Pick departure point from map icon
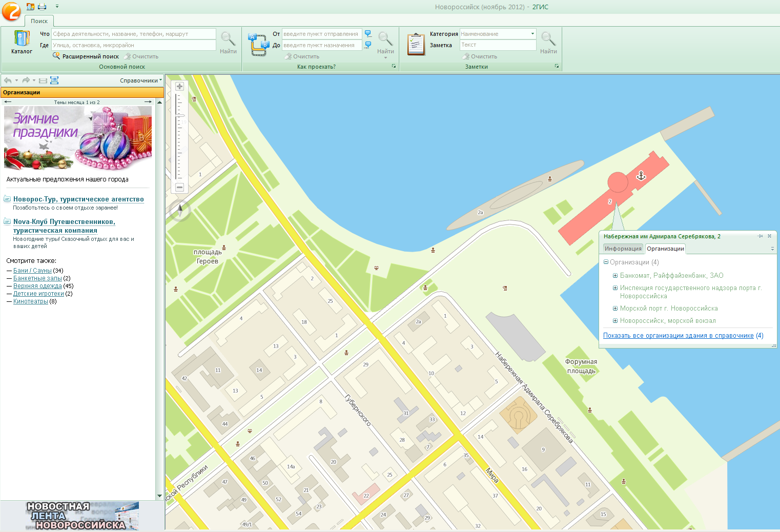 click(368, 34)
